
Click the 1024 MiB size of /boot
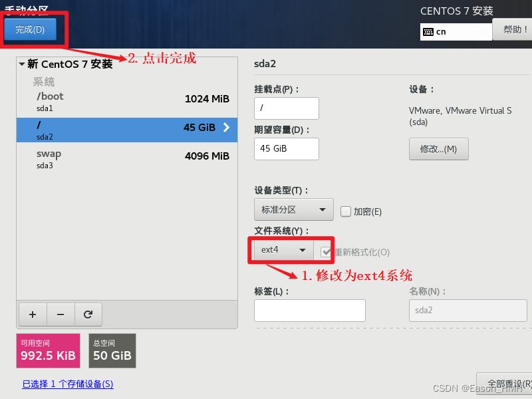[x=207, y=98]
